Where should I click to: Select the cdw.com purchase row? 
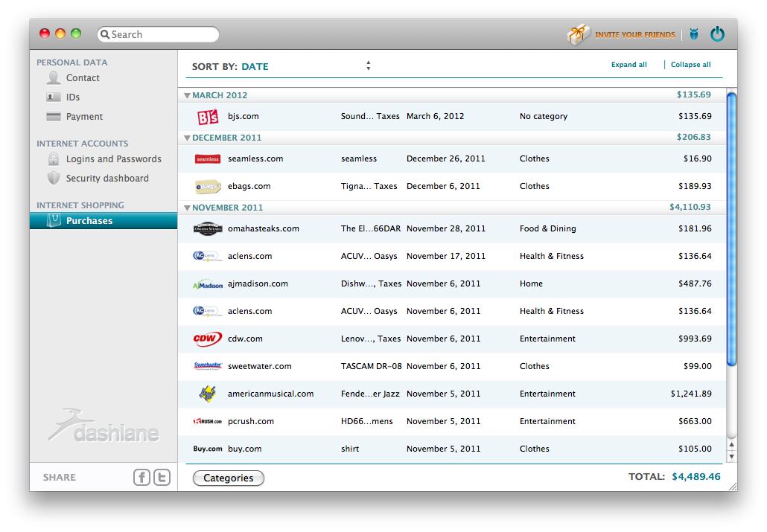pyautogui.click(x=452, y=339)
